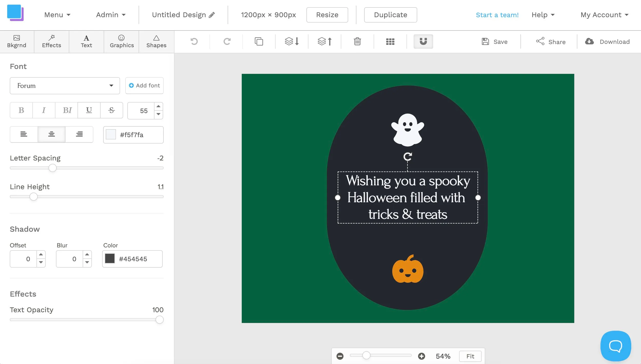
Task: Click the left resize handle of text box
Action: pos(338,198)
